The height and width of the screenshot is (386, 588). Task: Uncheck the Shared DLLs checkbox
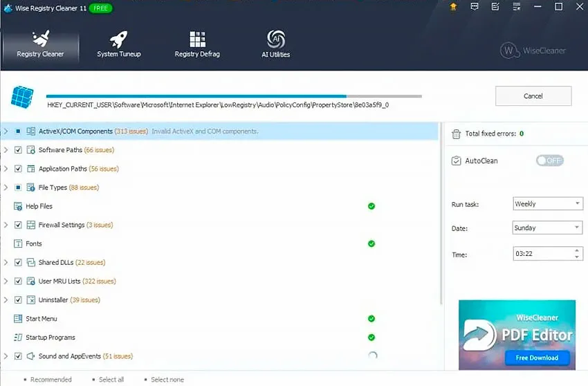[x=18, y=263]
